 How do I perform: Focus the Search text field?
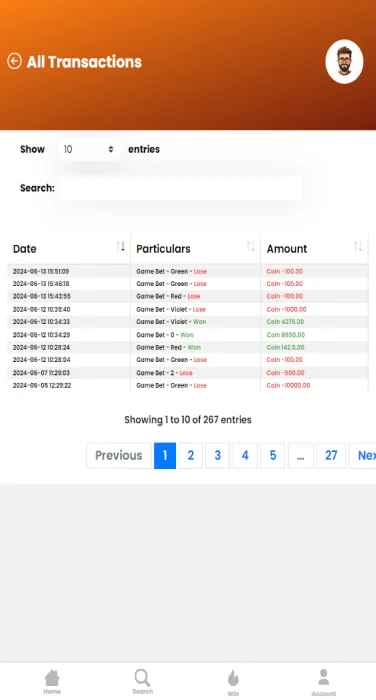(x=181, y=188)
